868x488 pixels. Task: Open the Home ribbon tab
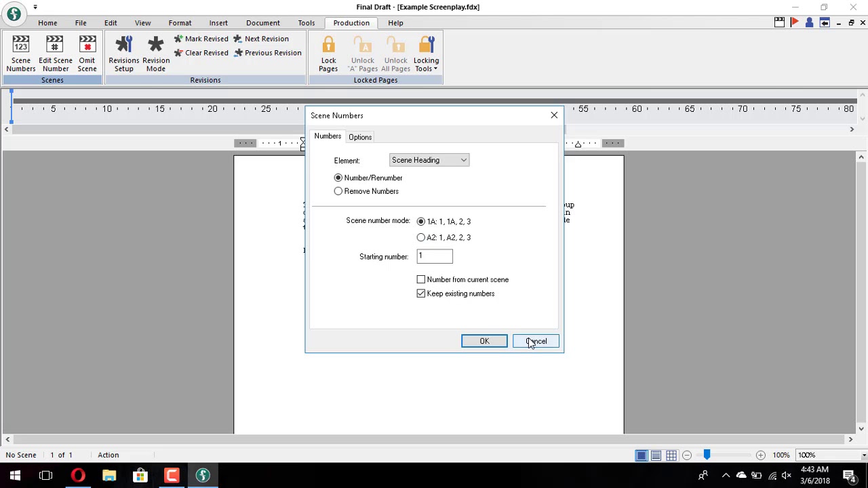tap(47, 23)
